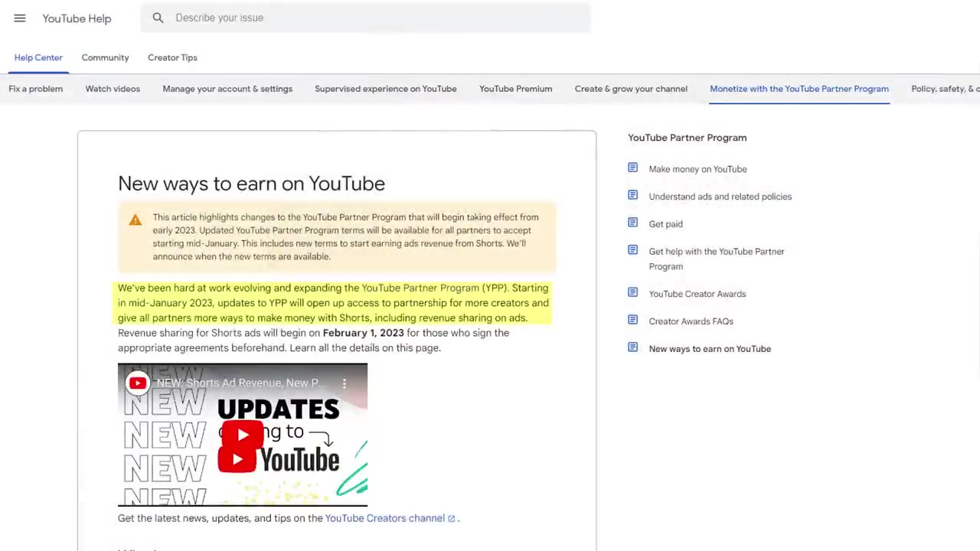The height and width of the screenshot is (551, 980).
Task: Click the YouTube Partner Program sidebar heading
Action: pyautogui.click(x=688, y=138)
